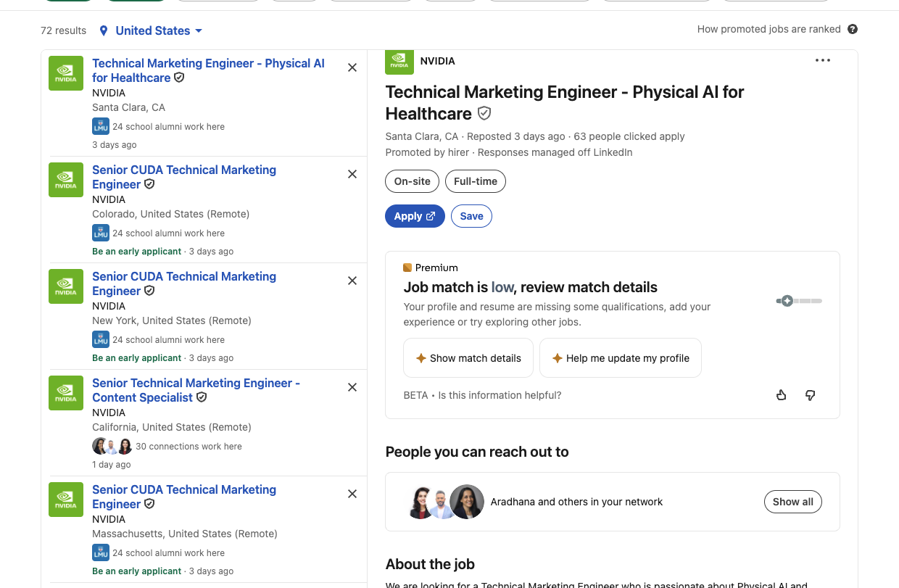This screenshot has height=588, width=899.
Task: Dismiss the Colorado Senior CUDA job card
Action: pyautogui.click(x=352, y=174)
